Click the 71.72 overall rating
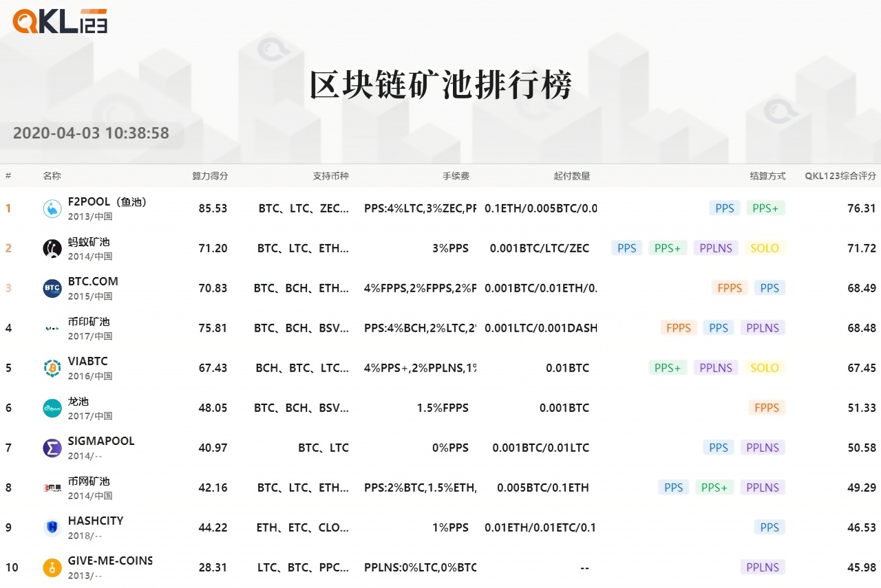The width and height of the screenshot is (881, 588). (862, 248)
